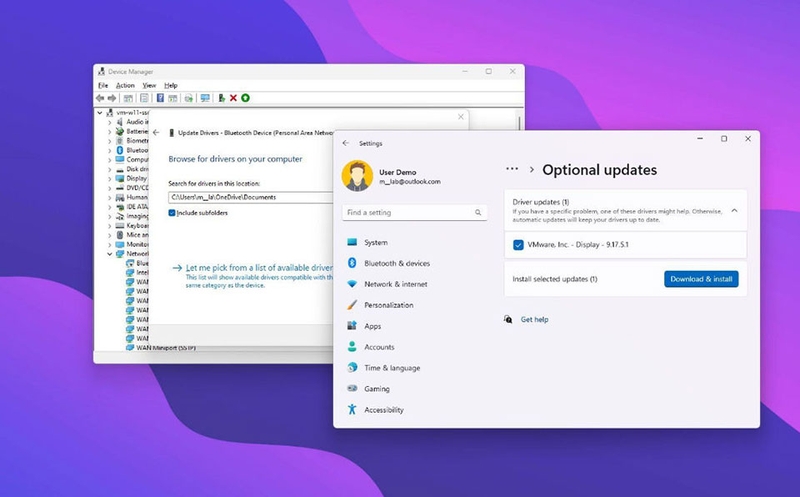The height and width of the screenshot is (497, 800).
Task: Click breadcrumb ellipsis before Optional updates
Action: 512,169
